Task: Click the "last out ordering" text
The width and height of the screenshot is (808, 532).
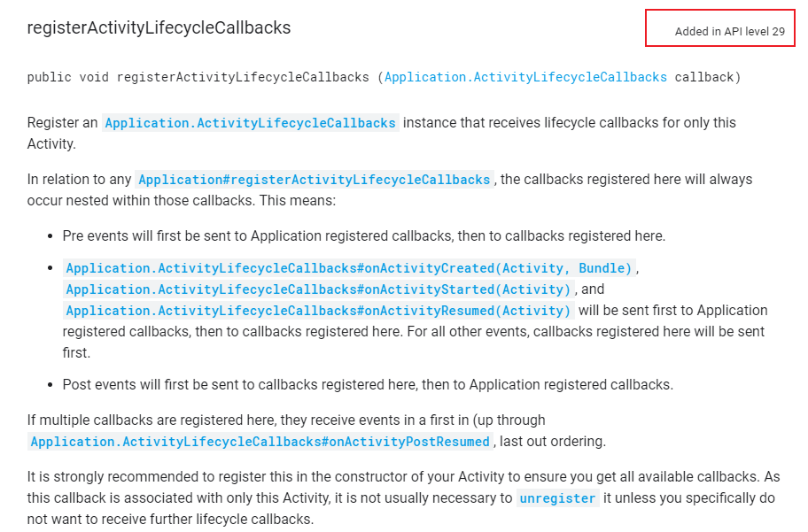Action: click(x=553, y=442)
